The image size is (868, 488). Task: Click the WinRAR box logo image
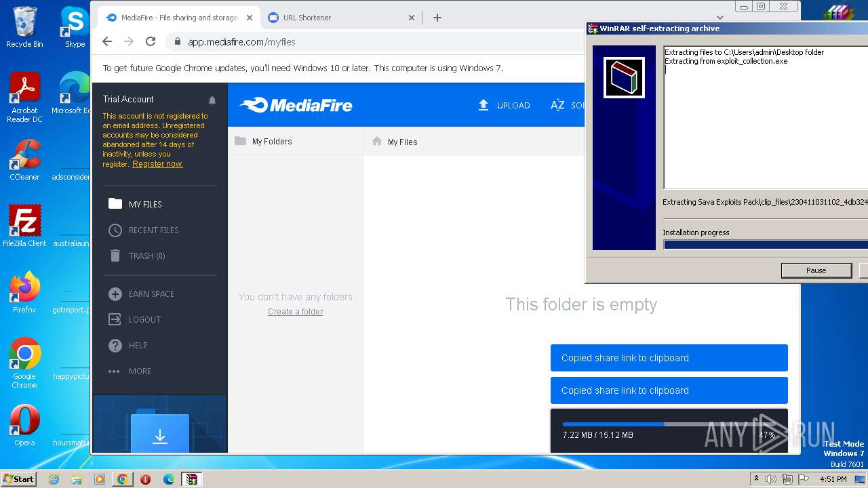tap(624, 77)
